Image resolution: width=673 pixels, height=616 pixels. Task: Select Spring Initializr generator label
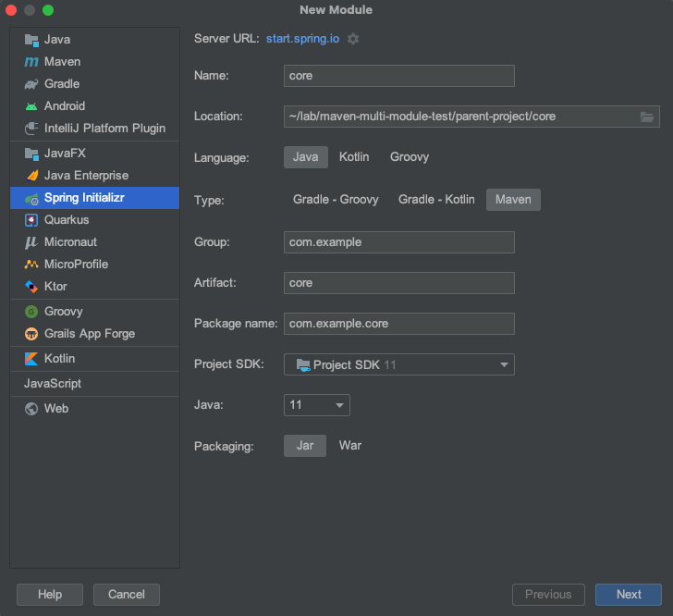click(84, 198)
